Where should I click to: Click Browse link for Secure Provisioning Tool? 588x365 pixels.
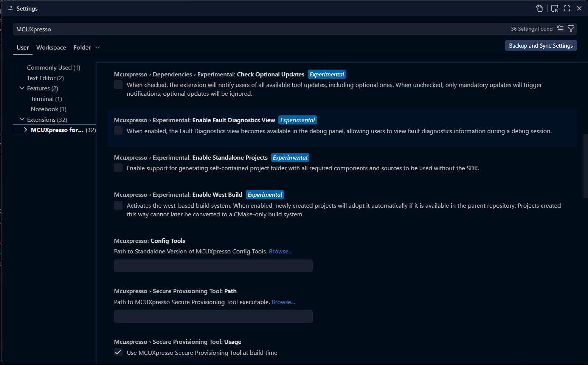click(x=283, y=302)
